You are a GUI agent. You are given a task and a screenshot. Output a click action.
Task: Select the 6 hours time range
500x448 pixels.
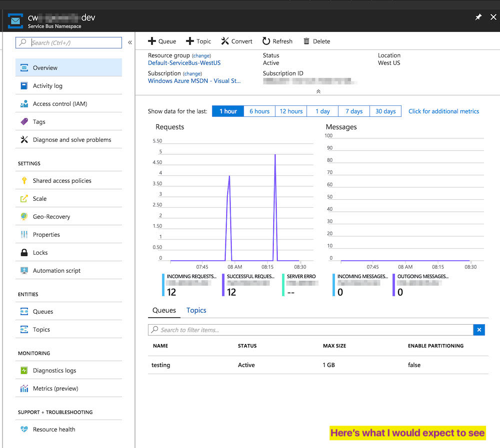(259, 111)
